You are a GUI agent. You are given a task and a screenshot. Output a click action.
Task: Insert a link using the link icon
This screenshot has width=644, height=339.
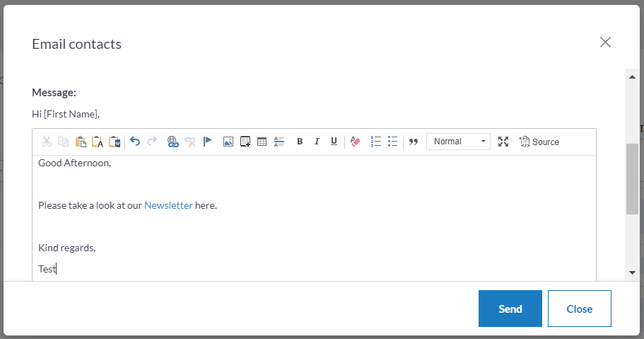tap(173, 142)
